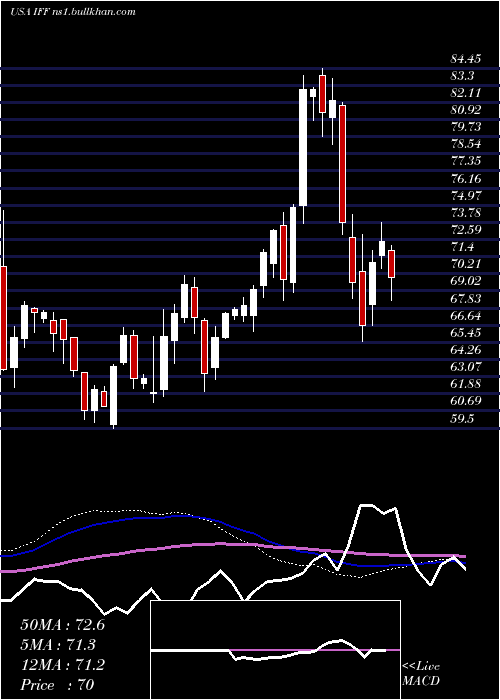Screen dimensions: 500x700
Task: Click the thick white indicator line peak
Action: [366, 505]
